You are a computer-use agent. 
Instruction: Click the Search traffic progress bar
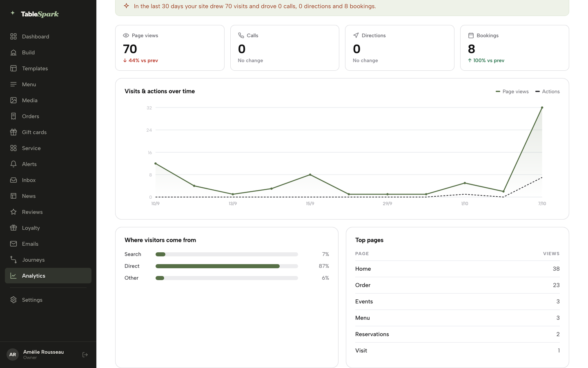pos(227,254)
